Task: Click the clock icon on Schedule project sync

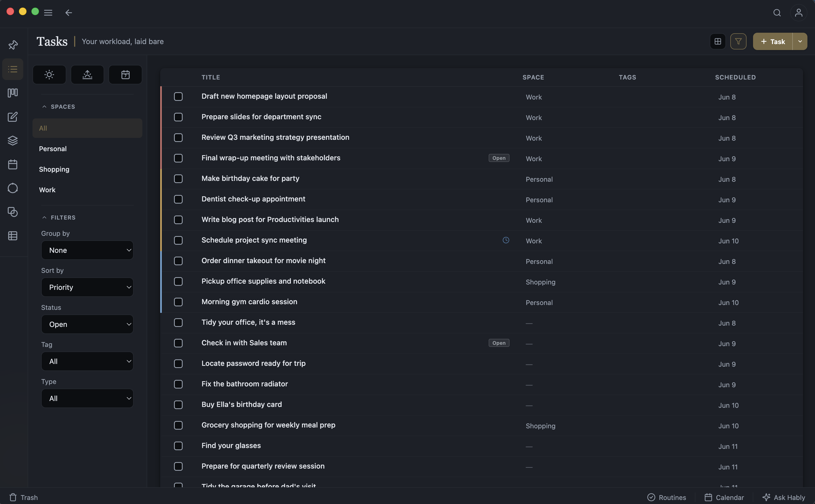Action: [506, 240]
